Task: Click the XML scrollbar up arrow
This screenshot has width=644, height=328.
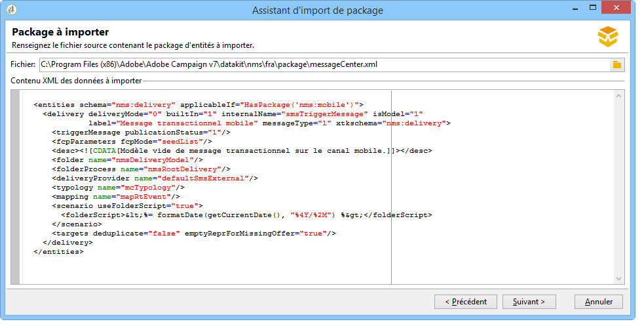Action: click(x=618, y=96)
